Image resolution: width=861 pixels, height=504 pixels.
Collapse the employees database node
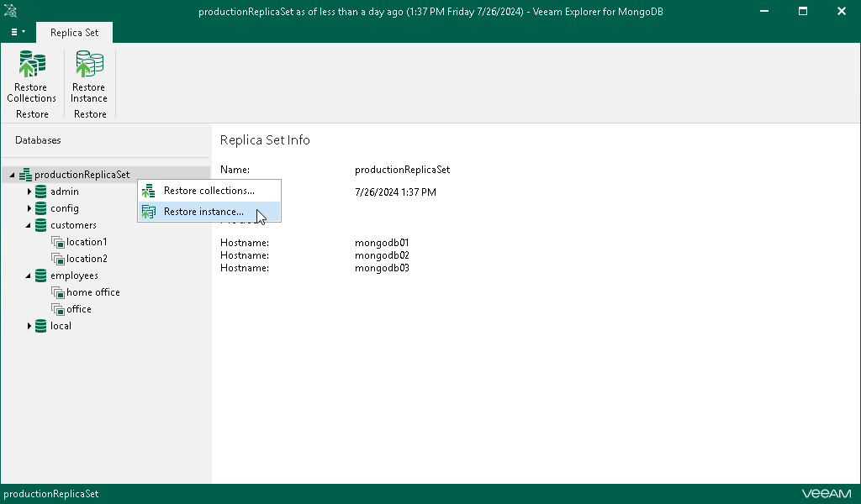point(29,276)
